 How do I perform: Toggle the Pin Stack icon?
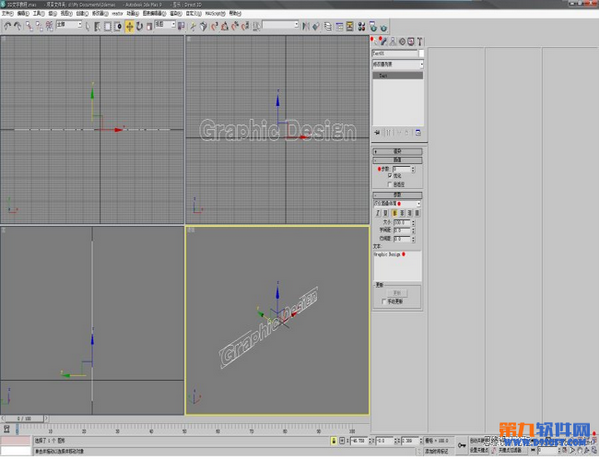(377, 132)
